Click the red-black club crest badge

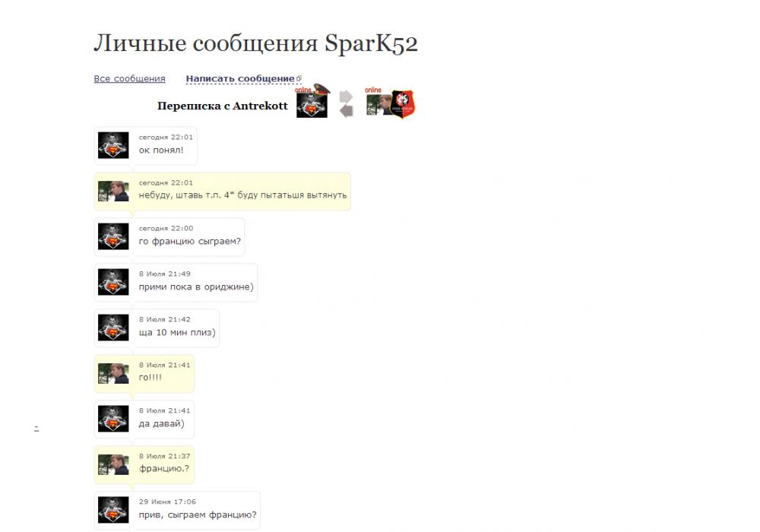coord(403,104)
